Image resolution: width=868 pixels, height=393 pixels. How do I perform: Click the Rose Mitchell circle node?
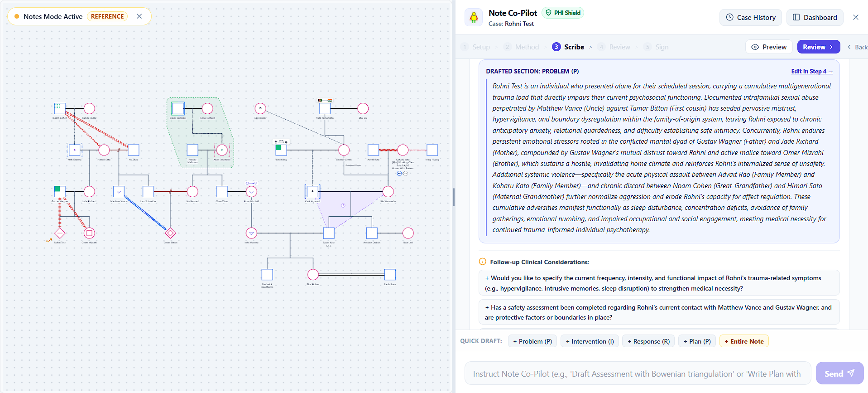251,191
